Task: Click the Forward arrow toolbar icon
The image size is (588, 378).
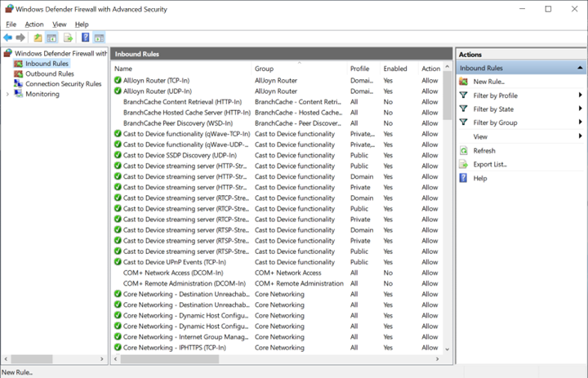Action: [x=20, y=38]
